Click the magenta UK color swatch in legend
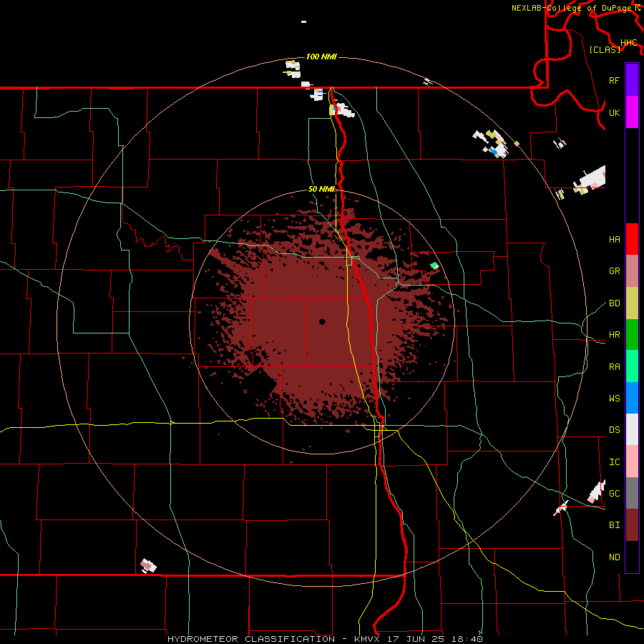This screenshot has width=644, height=644. coord(632,112)
